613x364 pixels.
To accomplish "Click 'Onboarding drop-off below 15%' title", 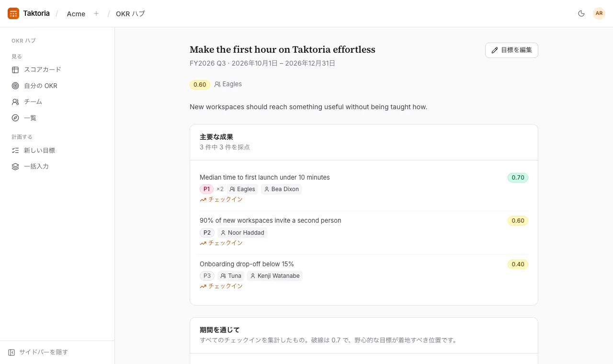I will (247, 264).
